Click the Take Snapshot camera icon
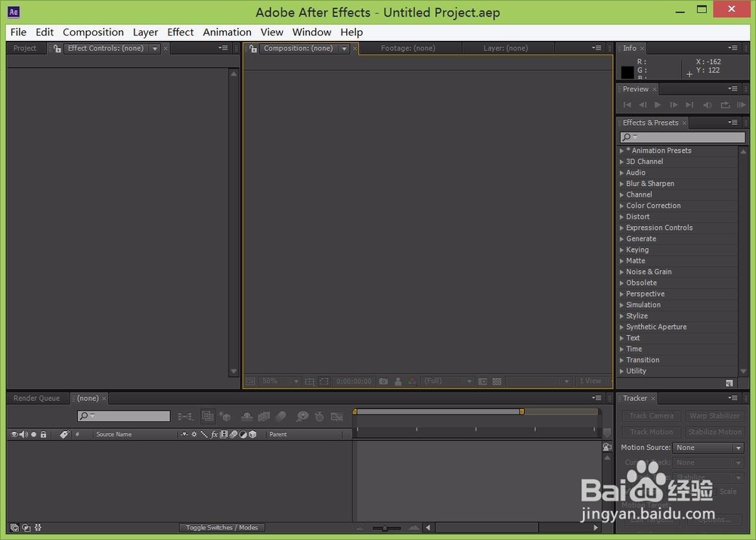Screen dimensions: 756x540 click(x=383, y=381)
